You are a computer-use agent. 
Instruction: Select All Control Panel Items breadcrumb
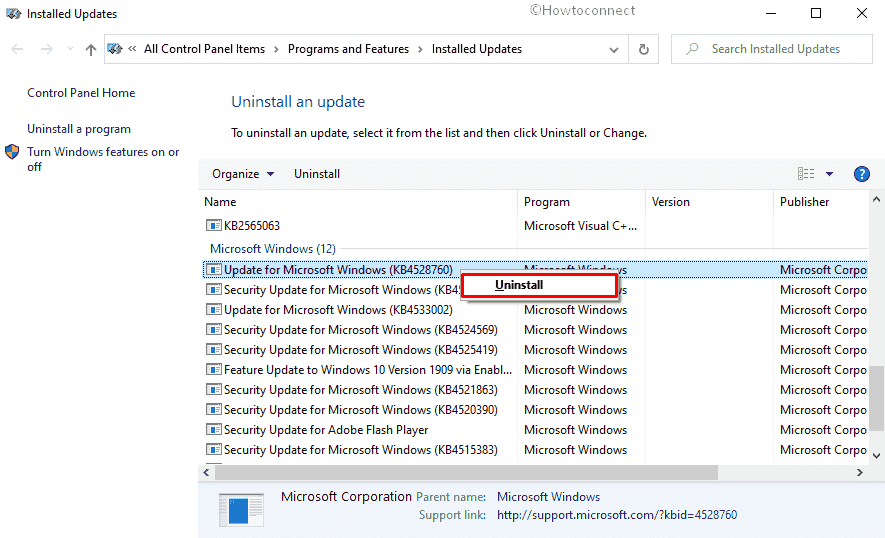pyautogui.click(x=204, y=49)
